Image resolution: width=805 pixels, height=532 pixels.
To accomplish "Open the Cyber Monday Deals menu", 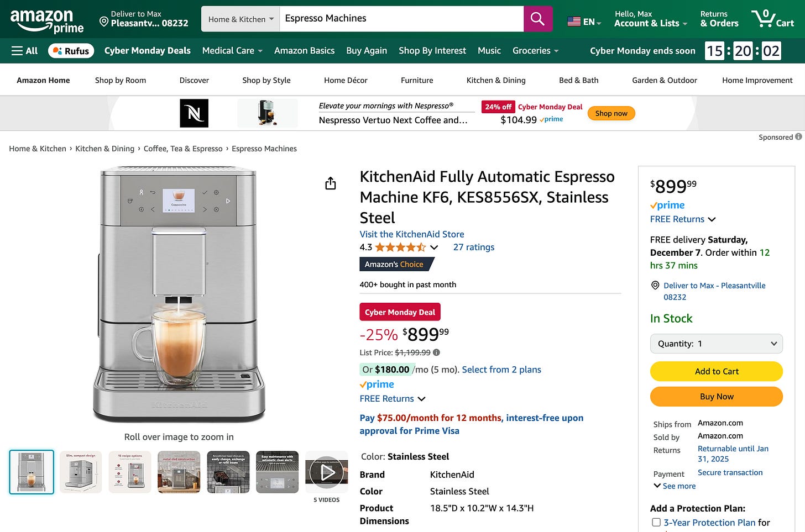I will [x=147, y=50].
